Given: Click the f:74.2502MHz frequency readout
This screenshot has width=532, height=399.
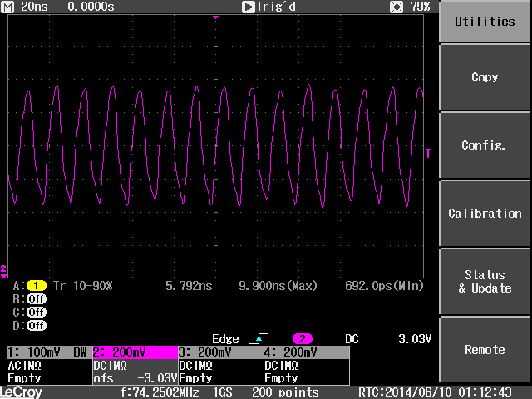Looking at the screenshot, I should 160,392.
